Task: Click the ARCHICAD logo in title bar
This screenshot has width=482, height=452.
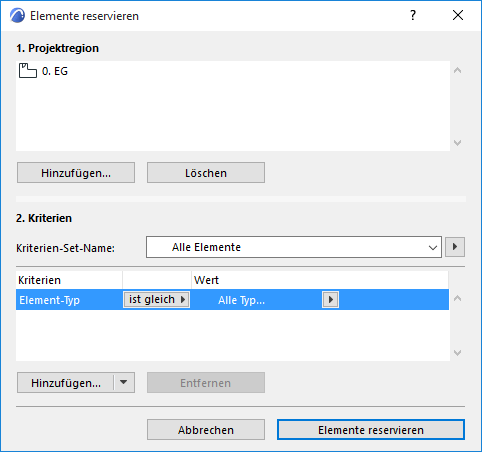Action: point(17,16)
